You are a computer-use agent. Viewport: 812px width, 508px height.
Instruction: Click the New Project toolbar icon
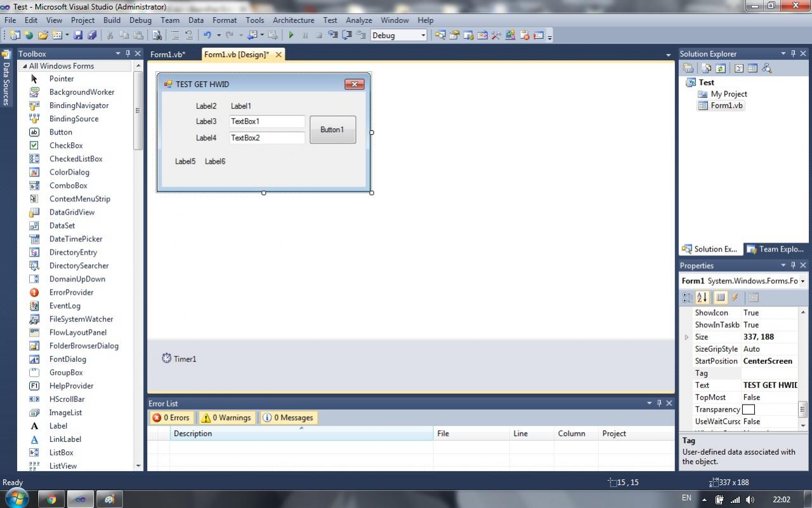coord(15,36)
